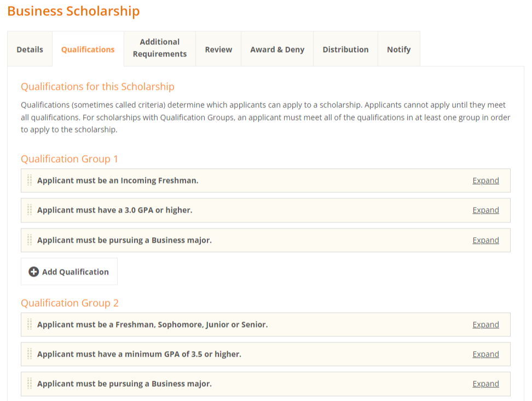
Task: Click the drag handle on the Freshman, Sophomore, Junior or Senior row
Action: point(29,324)
